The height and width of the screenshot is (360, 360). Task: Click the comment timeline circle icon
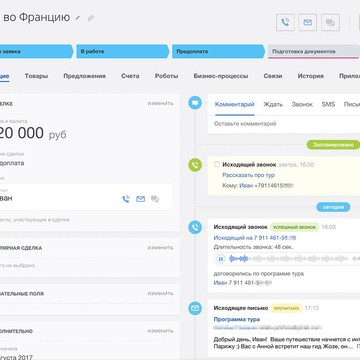point(195,103)
